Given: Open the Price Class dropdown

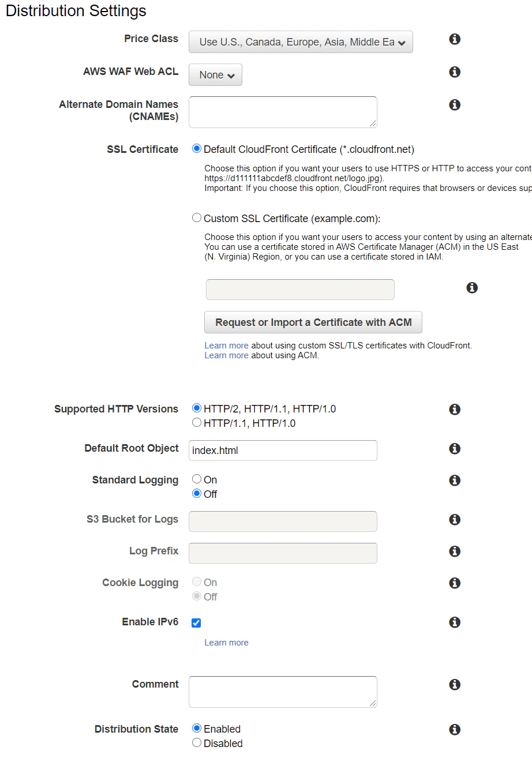Looking at the screenshot, I should click(301, 42).
